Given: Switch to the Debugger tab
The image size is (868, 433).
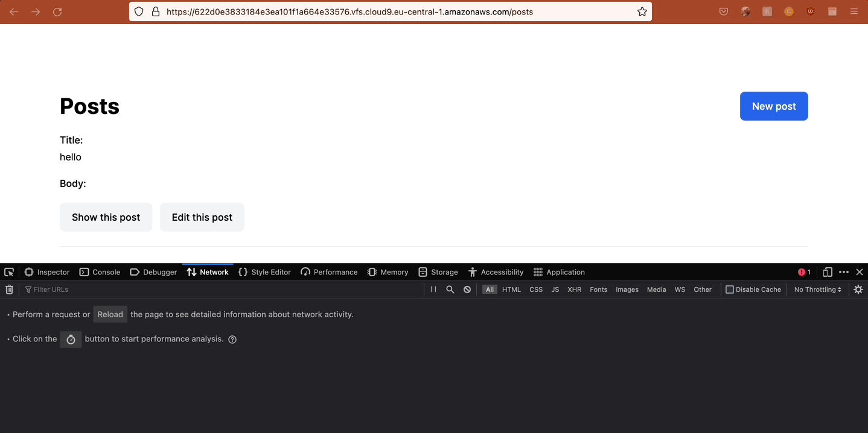Looking at the screenshot, I should coord(153,272).
